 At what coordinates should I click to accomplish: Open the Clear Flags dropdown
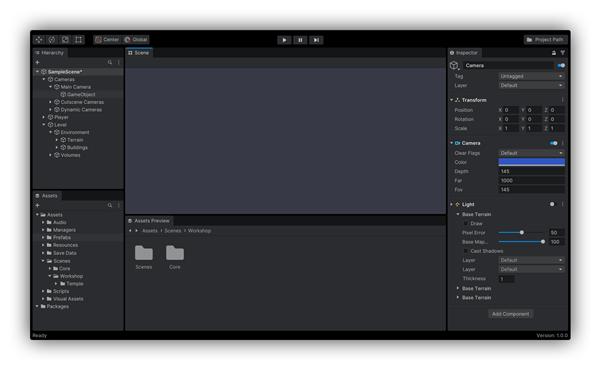click(x=532, y=153)
